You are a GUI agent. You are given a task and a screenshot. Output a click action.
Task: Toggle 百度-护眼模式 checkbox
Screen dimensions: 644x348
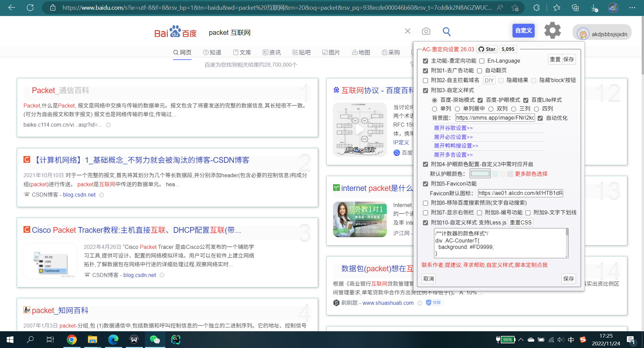click(x=480, y=100)
